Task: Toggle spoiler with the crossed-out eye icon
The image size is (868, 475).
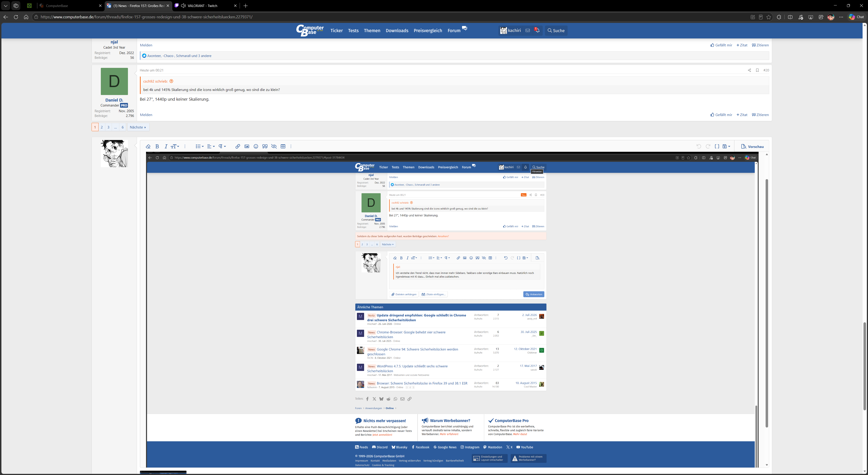Action: click(x=274, y=146)
